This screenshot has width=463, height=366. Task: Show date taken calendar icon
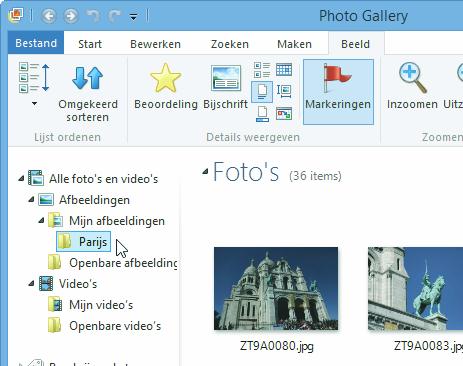coord(284,70)
